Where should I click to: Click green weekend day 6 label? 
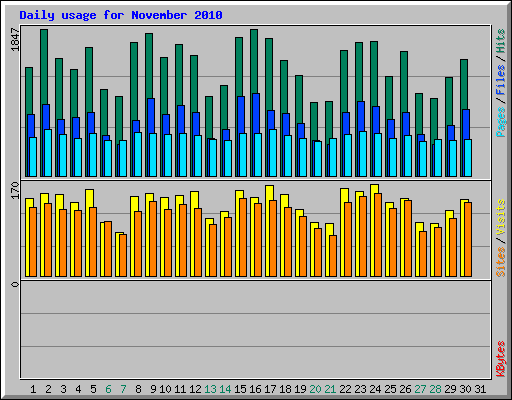point(108,389)
